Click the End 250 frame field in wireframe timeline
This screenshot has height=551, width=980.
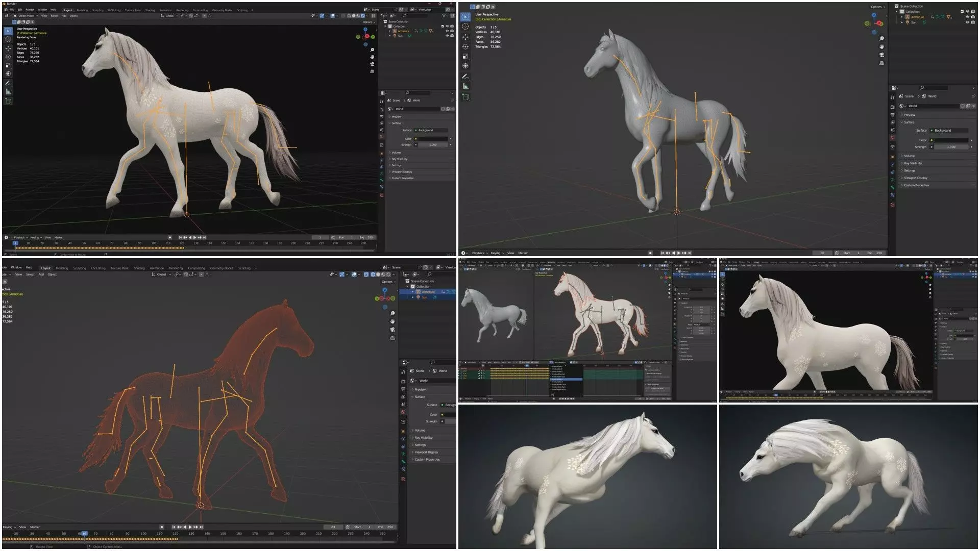pos(386,527)
